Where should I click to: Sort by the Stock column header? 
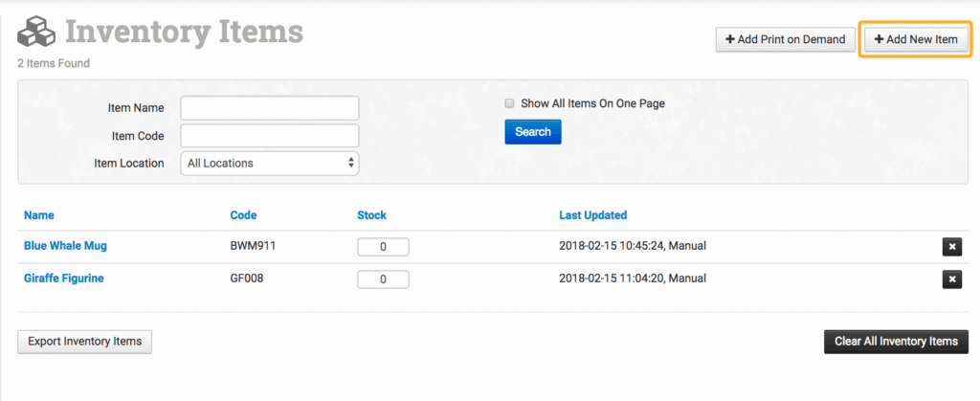pyautogui.click(x=371, y=215)
